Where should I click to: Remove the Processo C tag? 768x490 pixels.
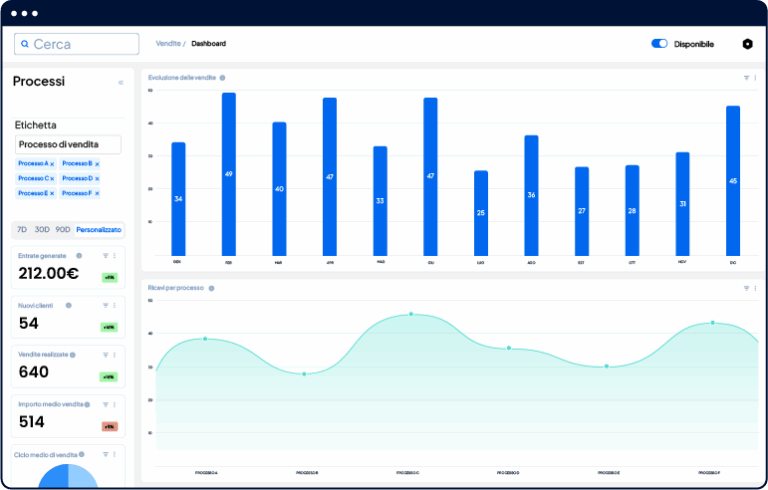pos(52,179)
